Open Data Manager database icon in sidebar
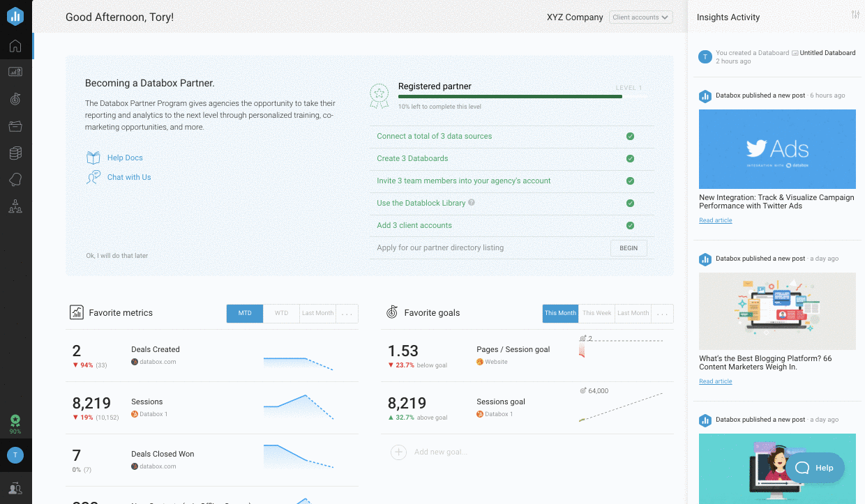Viewport: 865px width, 504px height. (x=15, y=153)
